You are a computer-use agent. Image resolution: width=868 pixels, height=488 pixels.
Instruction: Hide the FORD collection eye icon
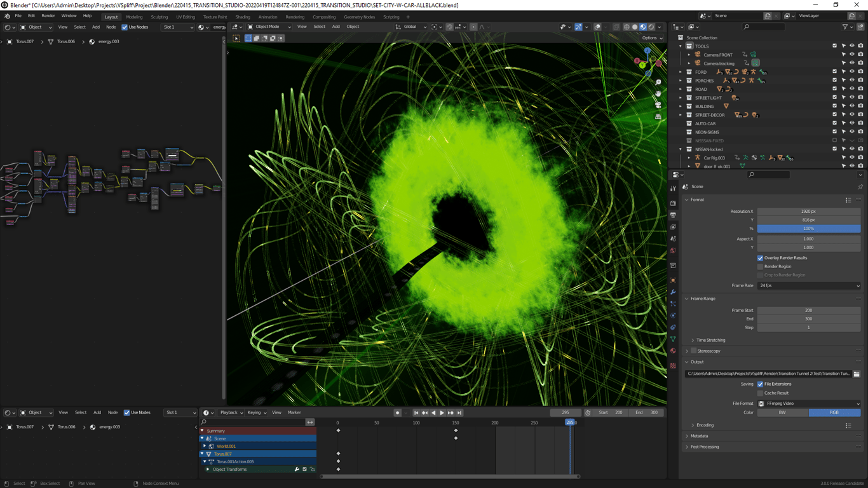click(x=852, y=72)
